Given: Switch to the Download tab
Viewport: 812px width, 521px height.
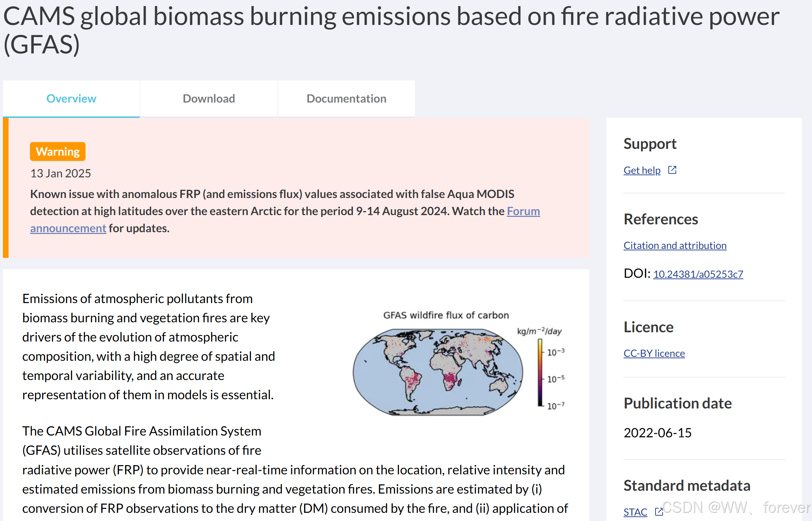Looking at the screenshot, I should click(x=209, y=99).
